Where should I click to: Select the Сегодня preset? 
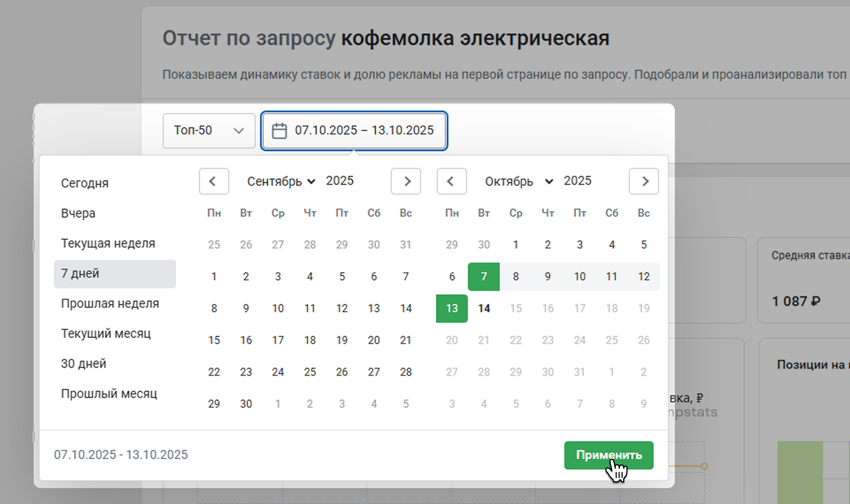(85, 183)
